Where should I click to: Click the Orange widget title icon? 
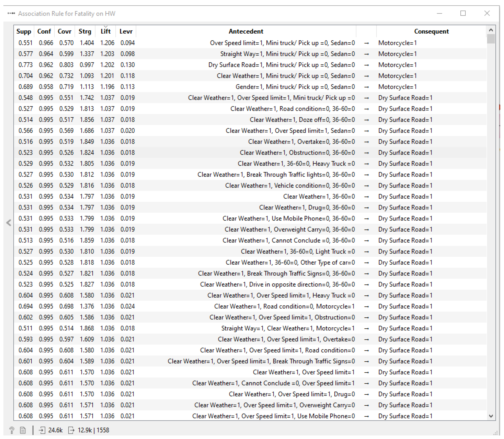point(11,14)
